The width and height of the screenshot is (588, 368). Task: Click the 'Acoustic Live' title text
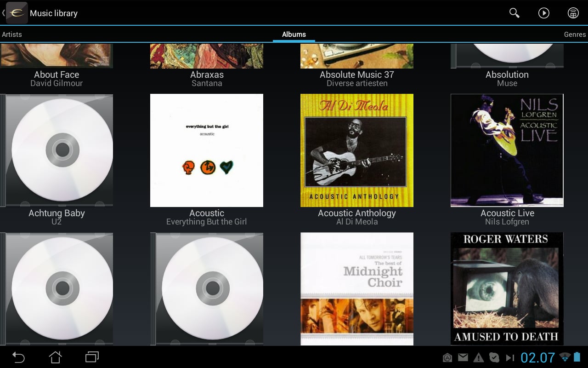coord(507,213)
